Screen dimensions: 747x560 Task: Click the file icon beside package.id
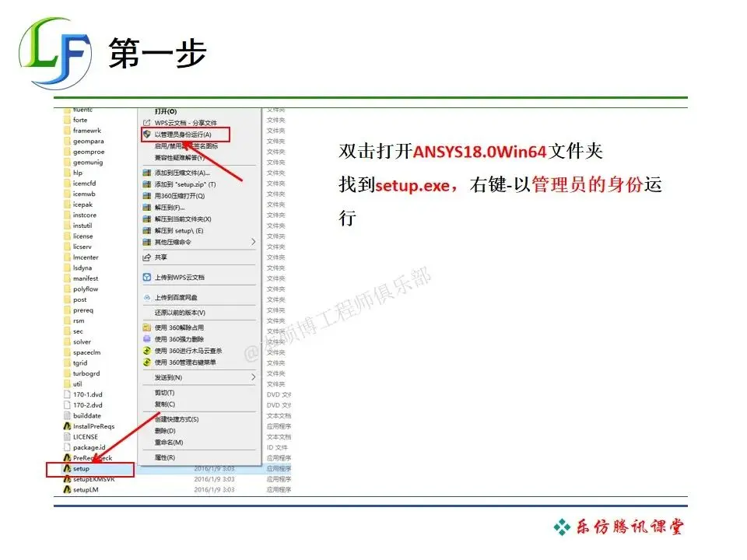pyautogui.click(x=67, y=447)
